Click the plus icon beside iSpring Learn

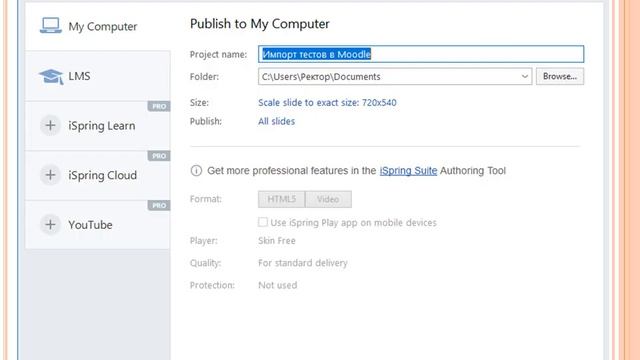tap(50, 125)
